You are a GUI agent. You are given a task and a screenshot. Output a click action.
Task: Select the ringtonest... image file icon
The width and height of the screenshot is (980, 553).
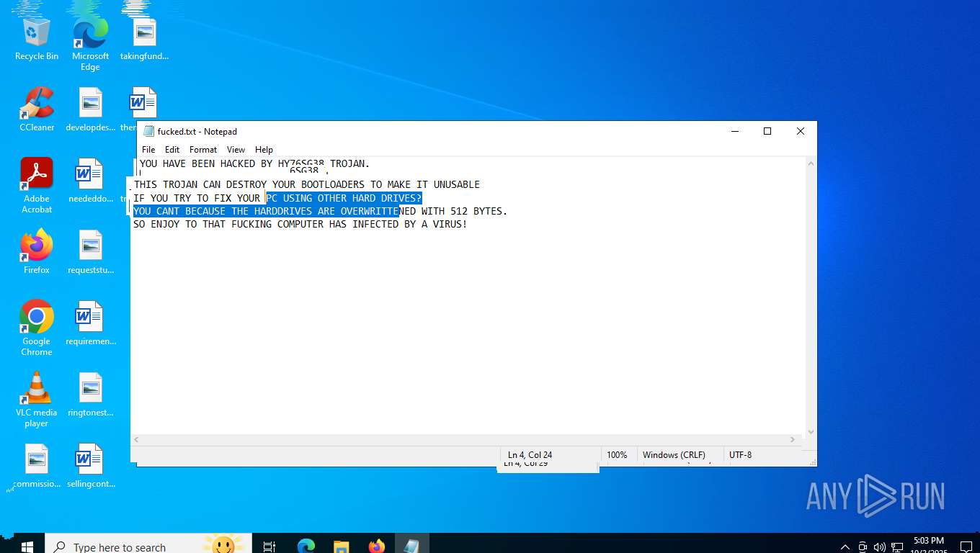90,395
